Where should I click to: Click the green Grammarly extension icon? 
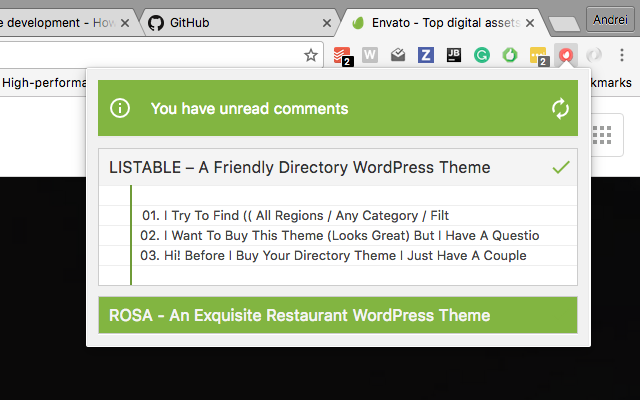[482, 55]
